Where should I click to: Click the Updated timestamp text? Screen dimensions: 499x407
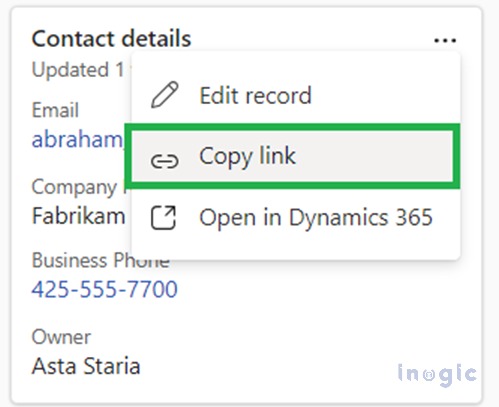[78, 70]
